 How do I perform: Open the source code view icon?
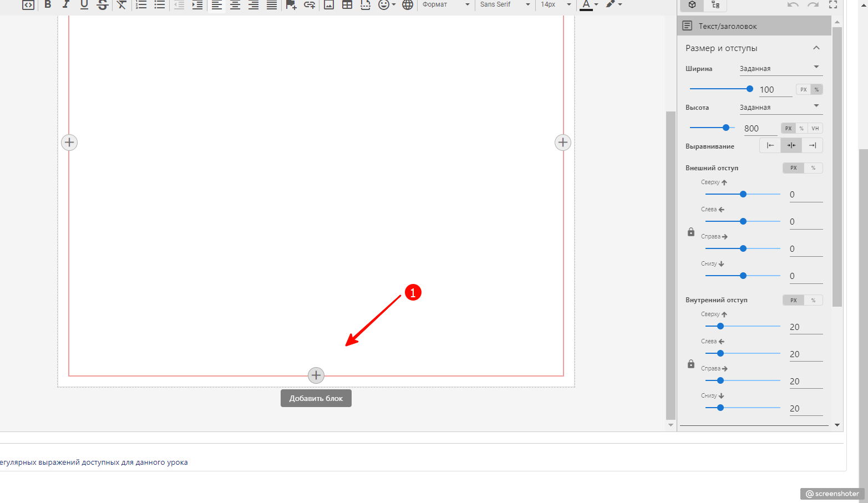click(x=28, y=5)
